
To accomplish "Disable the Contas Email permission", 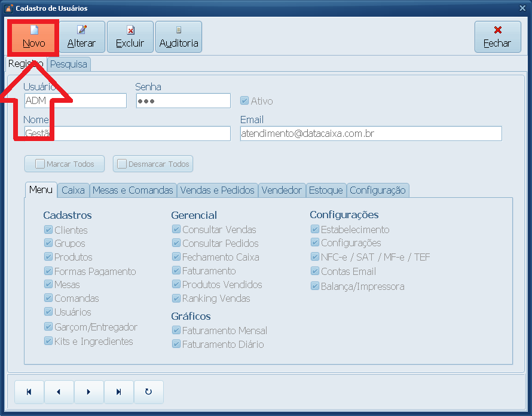I will [x=315, y=271].
